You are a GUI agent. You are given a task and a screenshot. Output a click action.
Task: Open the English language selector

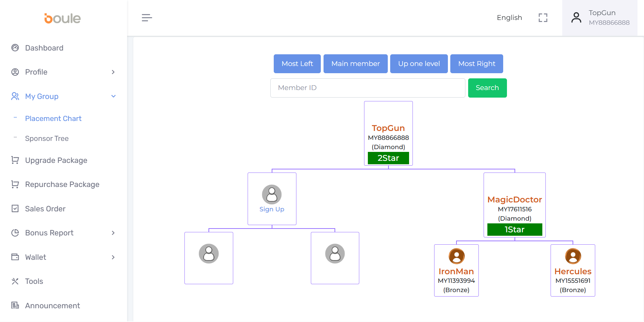pos(509,18)
